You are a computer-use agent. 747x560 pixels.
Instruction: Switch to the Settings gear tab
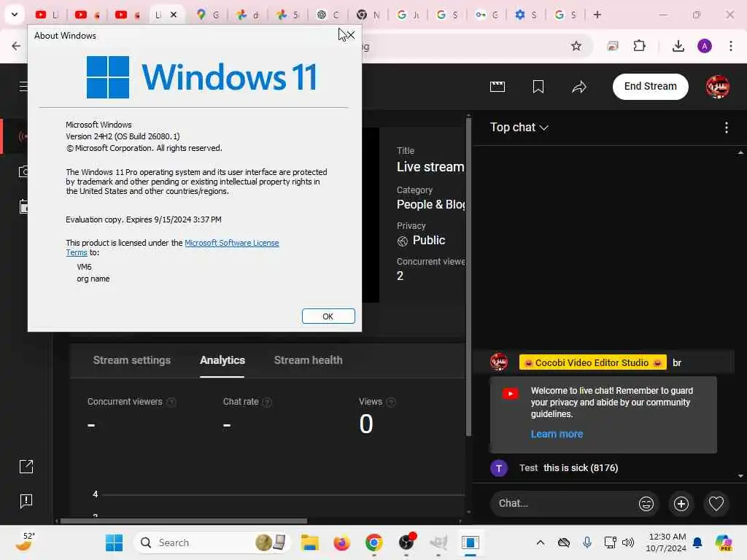526,15
